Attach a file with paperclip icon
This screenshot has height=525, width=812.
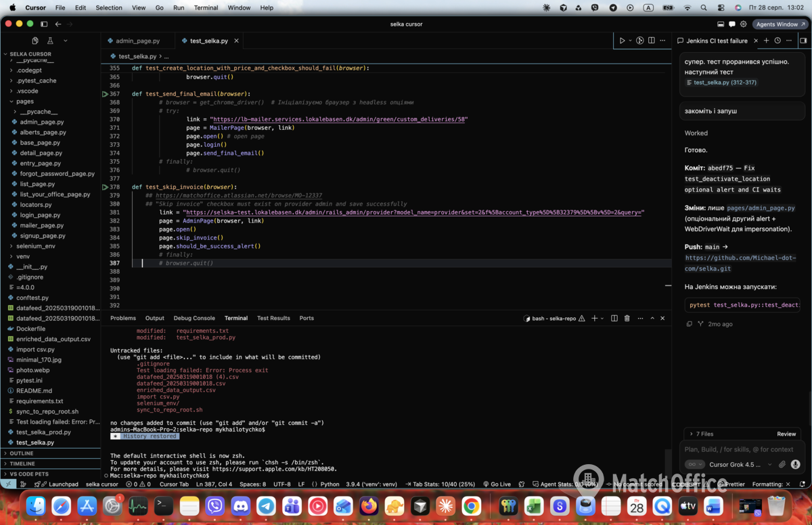782,465
